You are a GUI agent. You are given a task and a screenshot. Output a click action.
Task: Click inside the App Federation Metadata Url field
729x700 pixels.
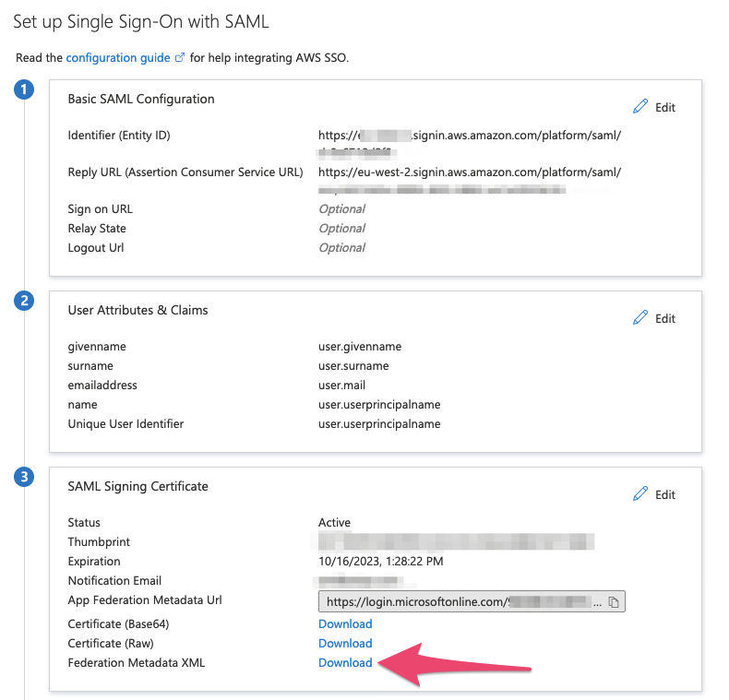(x=461, y=602)
